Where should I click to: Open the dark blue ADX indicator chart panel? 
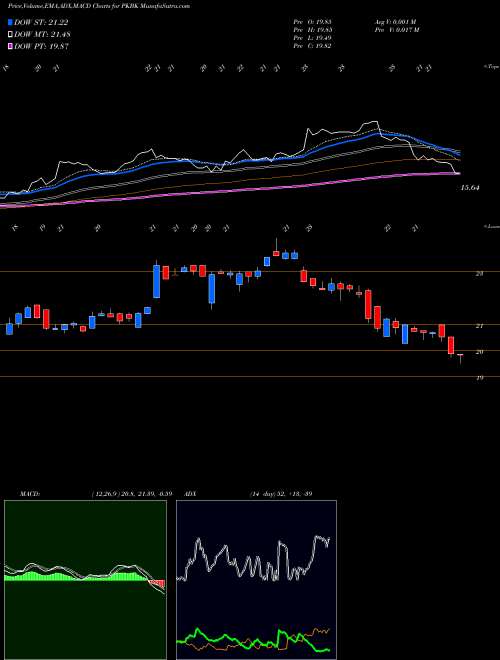(x=256, y=580)
